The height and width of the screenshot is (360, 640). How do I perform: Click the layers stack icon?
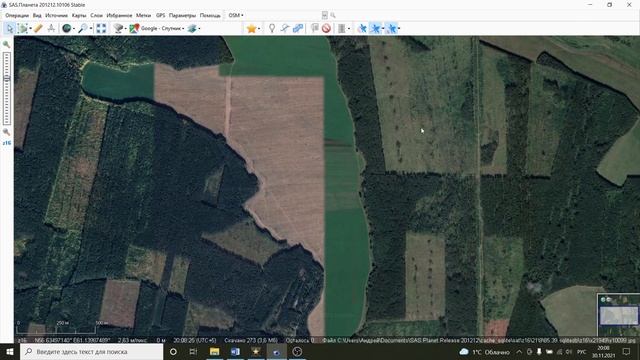[x=192, y=28]
